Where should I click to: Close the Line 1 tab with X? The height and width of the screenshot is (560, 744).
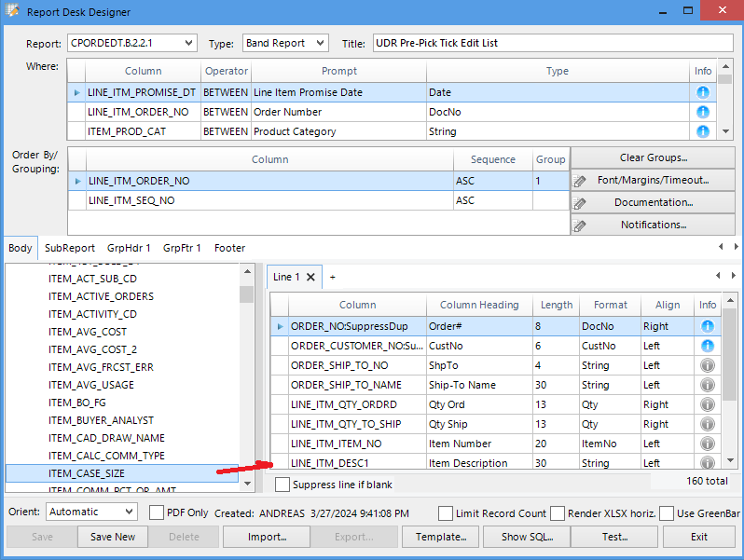[310, 277]
